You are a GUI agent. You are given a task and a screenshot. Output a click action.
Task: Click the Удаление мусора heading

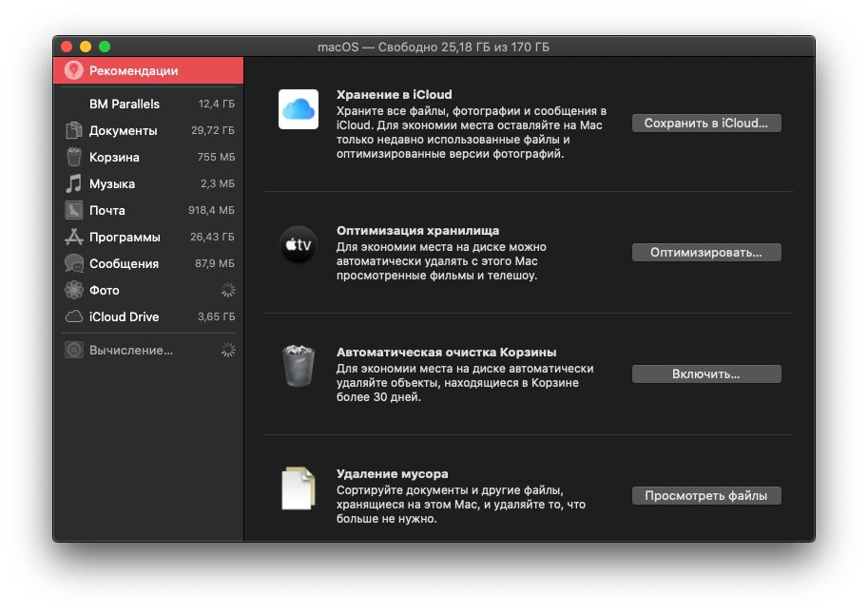click(393, 473)
